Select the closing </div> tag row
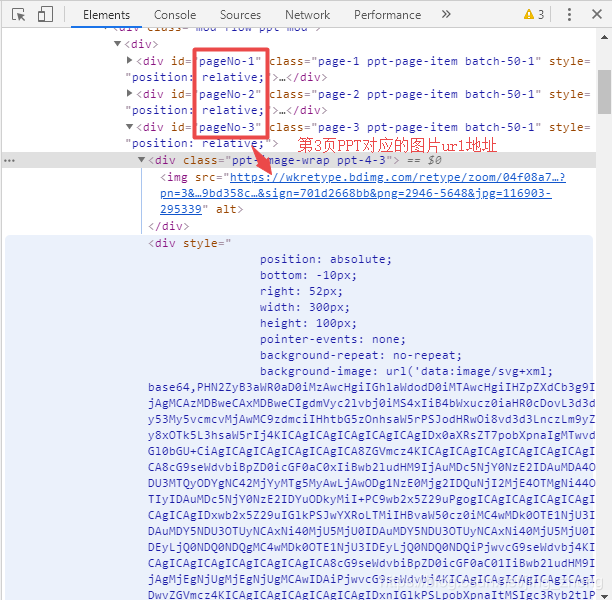 coord(169,226)
